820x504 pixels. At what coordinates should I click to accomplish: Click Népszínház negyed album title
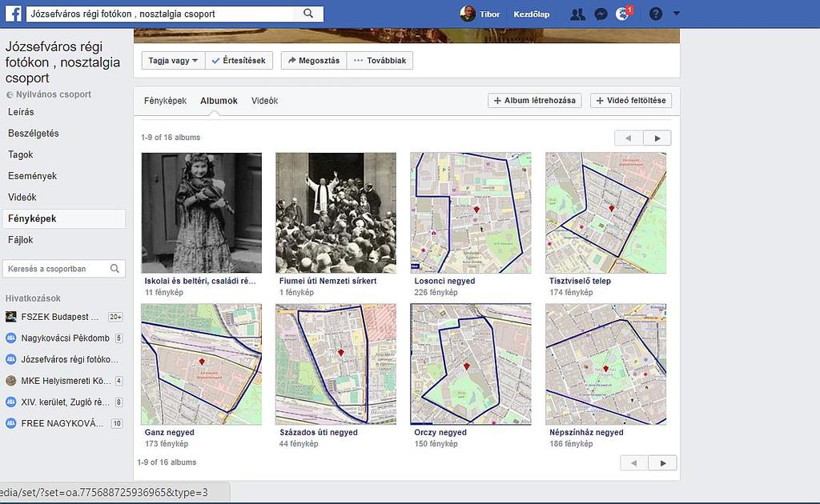586,433
